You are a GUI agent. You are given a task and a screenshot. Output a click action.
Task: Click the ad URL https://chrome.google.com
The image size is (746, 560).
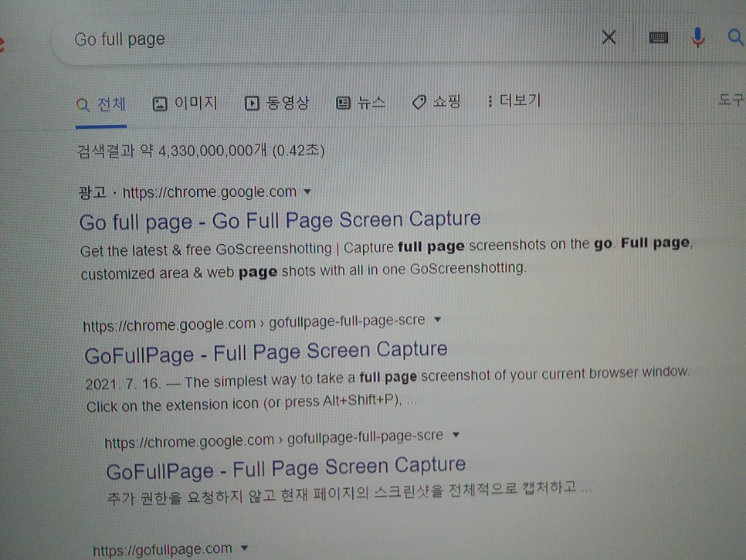tap(209, 192)
